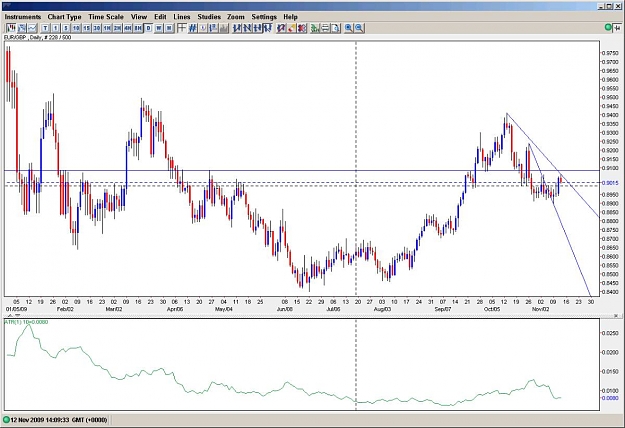Click the 0.9400 price axis label

[x=610, y=115]
